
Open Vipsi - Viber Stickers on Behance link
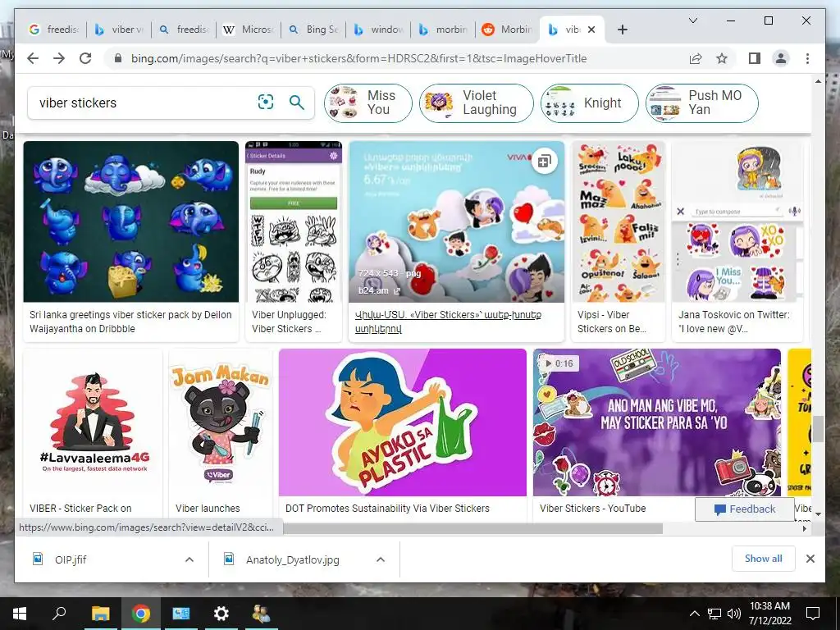(x=611, y=322)
